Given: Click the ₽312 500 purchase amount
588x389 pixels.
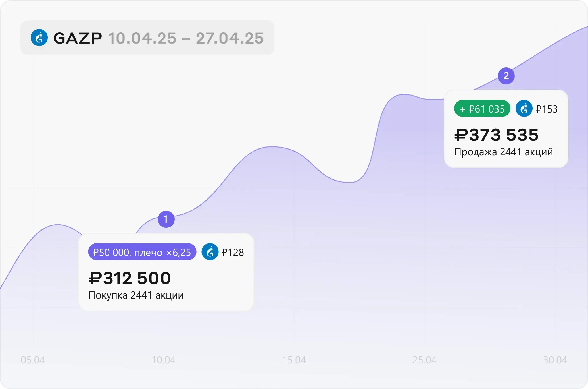Looking at the screenshot, I should 130,278.
